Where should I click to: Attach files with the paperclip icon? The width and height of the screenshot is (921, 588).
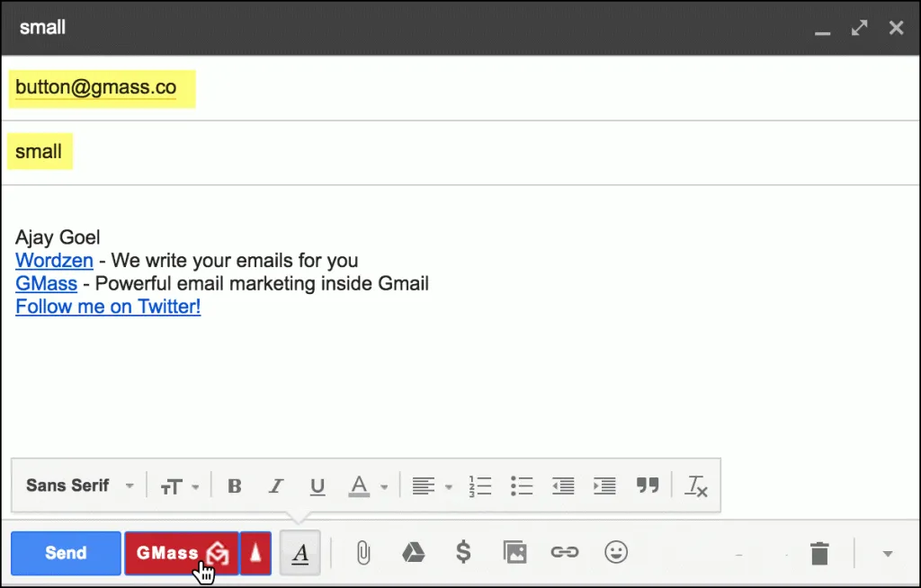[x=363, y=553]
